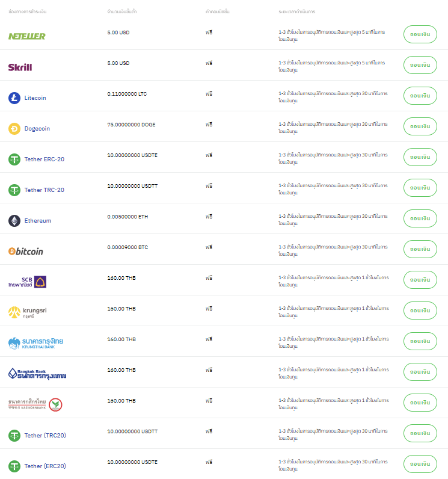Click the Bitcoin logo

pos(26,252)
